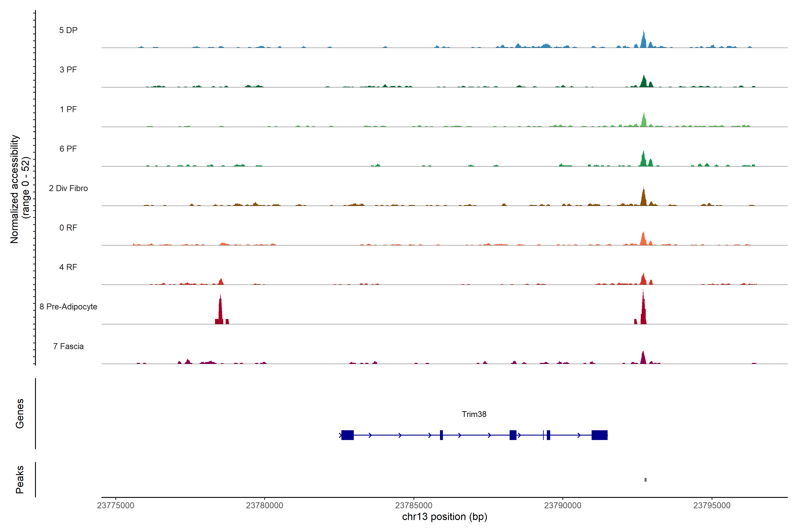This screenshot has width=798, height=532.
Task: Click the 3 PF track label
Action: click(x=68, y=70)
